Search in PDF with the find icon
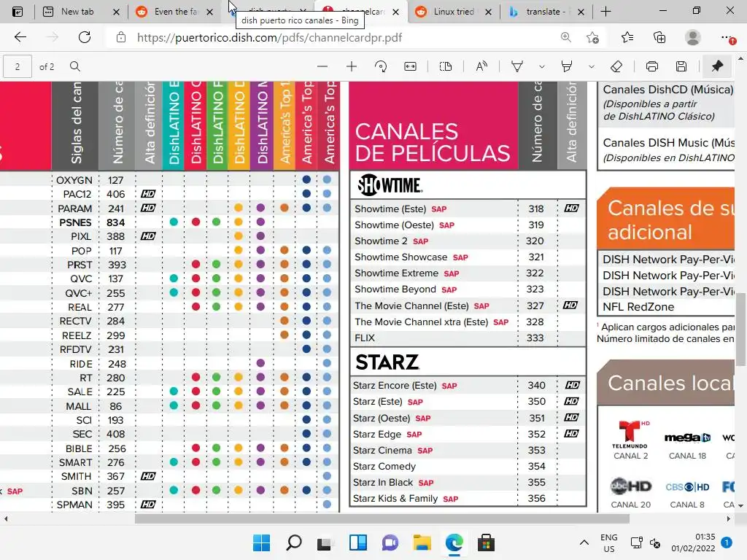747x560 pixels. click(x=75, y=66)
